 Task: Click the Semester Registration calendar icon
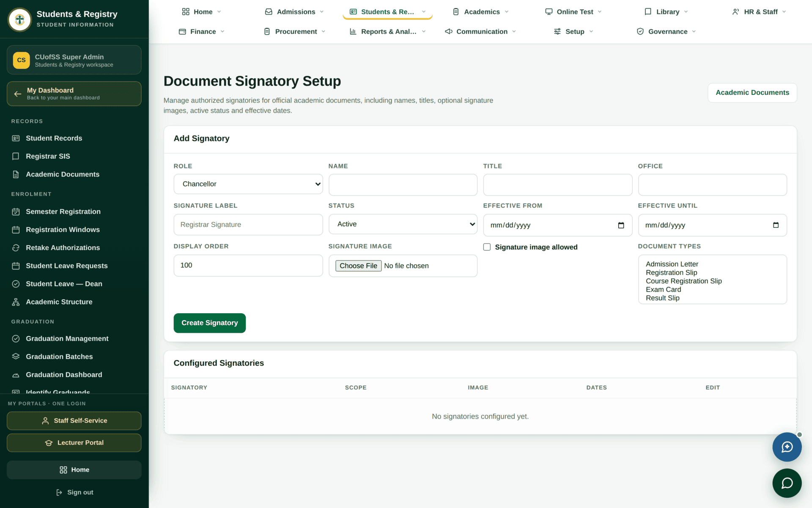(16, 212)
